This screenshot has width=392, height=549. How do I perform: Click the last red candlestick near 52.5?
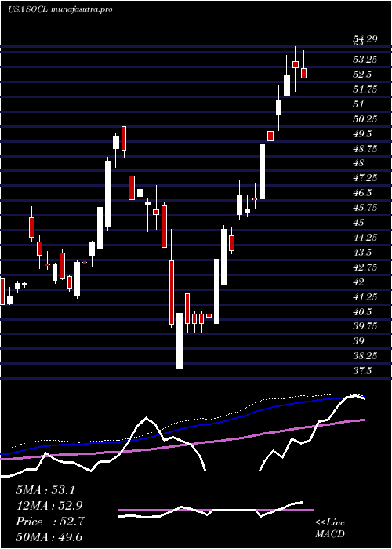304,73
